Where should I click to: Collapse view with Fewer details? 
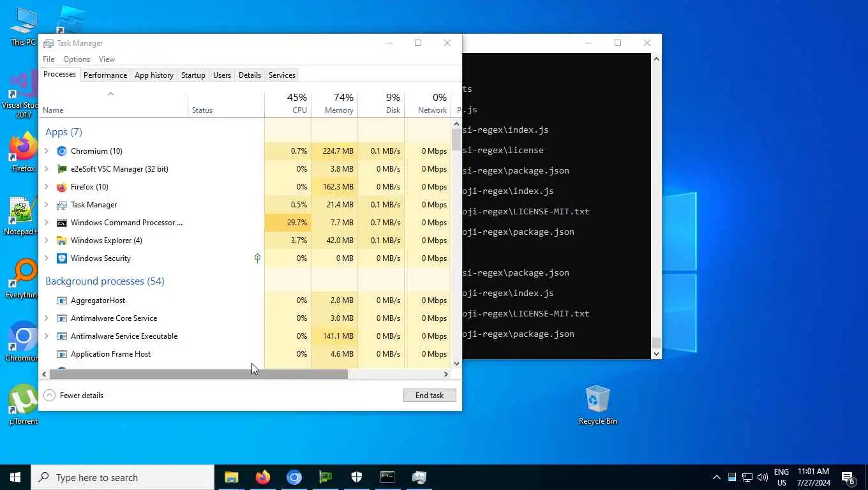74,396
